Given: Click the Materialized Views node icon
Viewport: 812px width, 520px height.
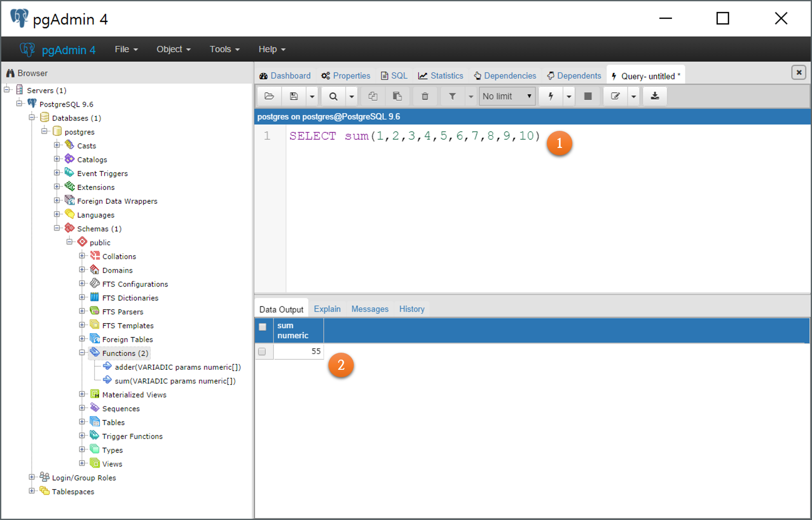Looking at the screenshot, I should click(x=95, y=394).
